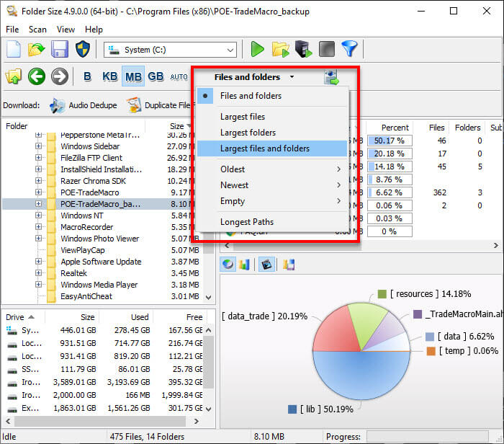Viewport: 504px width, 444px height.
Task: Expand the Realtek folder
Action: tap(39, 273)
